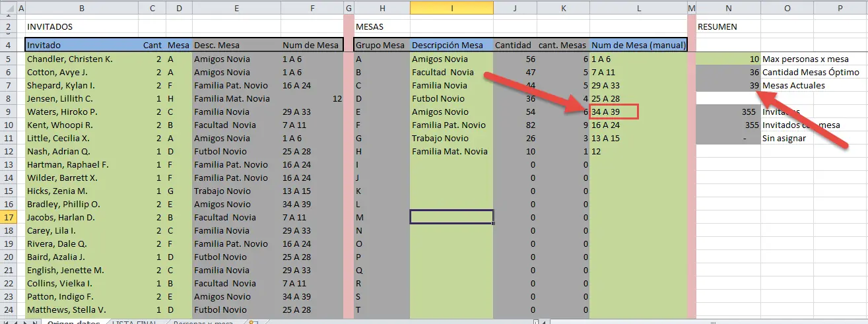This screenshot has height=324, width=868.
Task: Select cell Chandler, Christen K.
Action: 82,59
